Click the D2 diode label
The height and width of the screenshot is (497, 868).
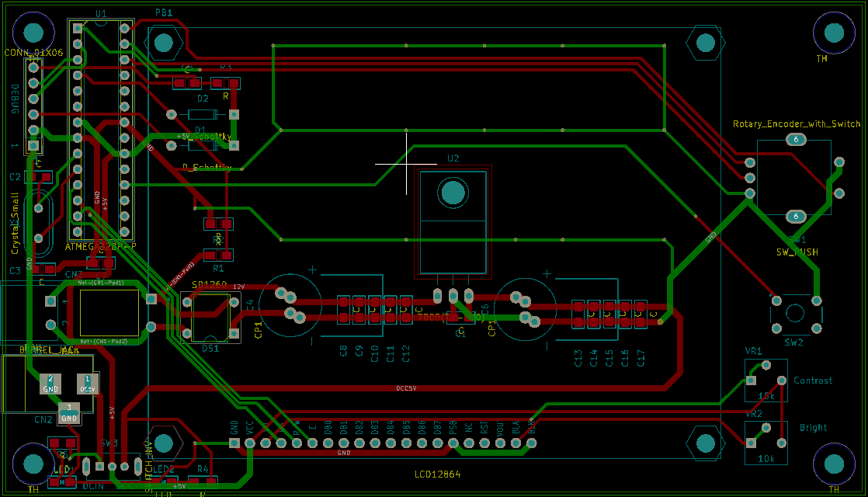point(203,99)
